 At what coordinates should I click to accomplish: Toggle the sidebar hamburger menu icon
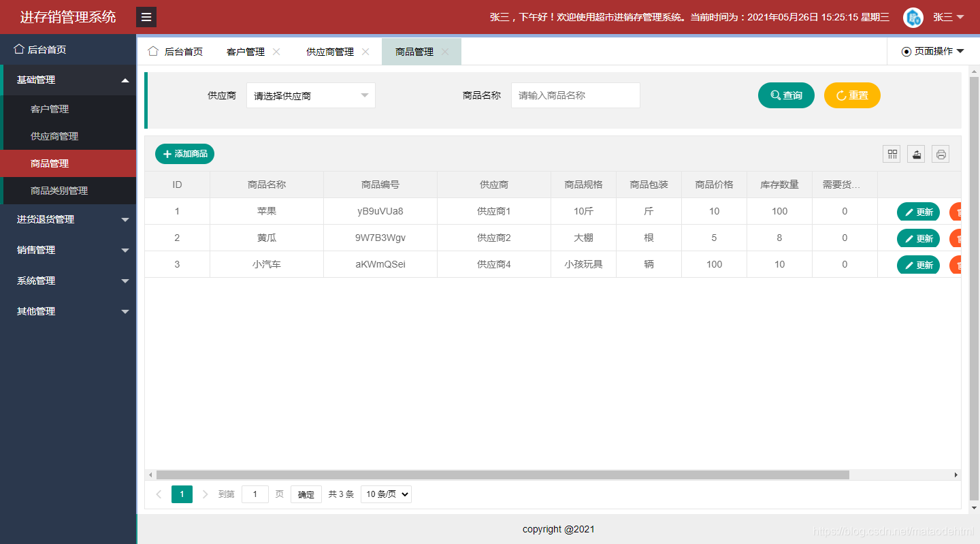pyautogui.click(x=146, y=17)
